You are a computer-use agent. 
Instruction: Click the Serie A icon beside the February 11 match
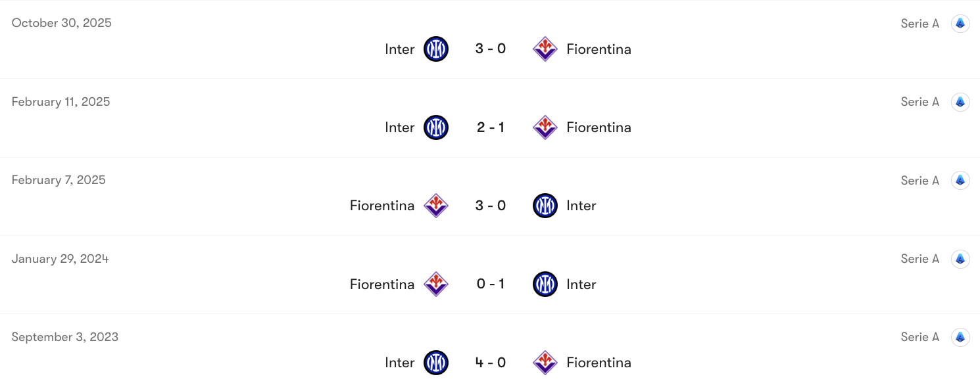pos(960,102)
